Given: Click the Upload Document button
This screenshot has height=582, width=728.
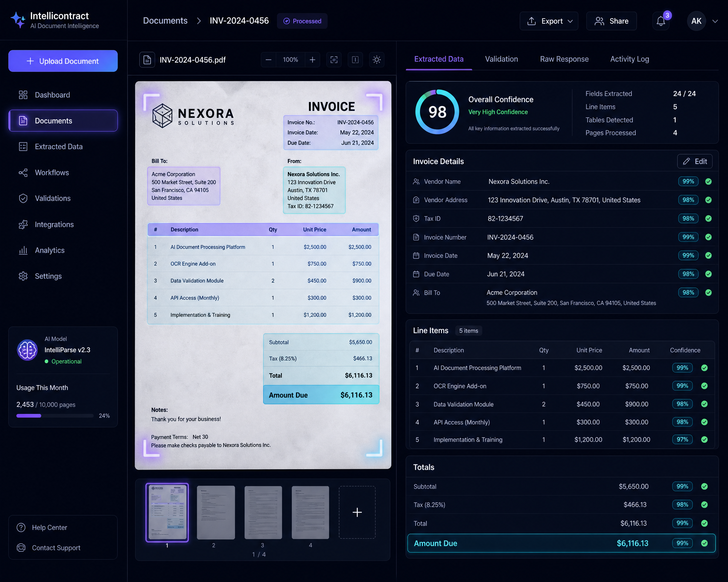Looking at the screenshot, I should pyautogui.click(x=63, y=61).
